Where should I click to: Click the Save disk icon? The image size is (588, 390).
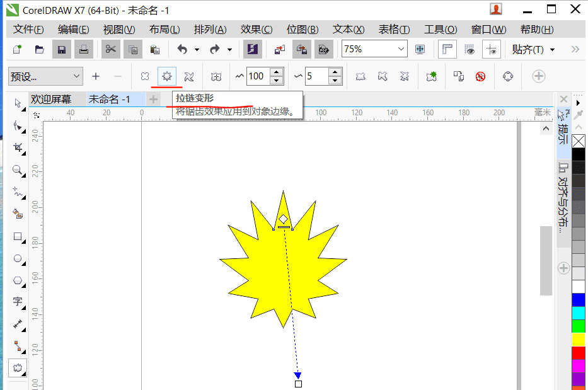[61, 49]
